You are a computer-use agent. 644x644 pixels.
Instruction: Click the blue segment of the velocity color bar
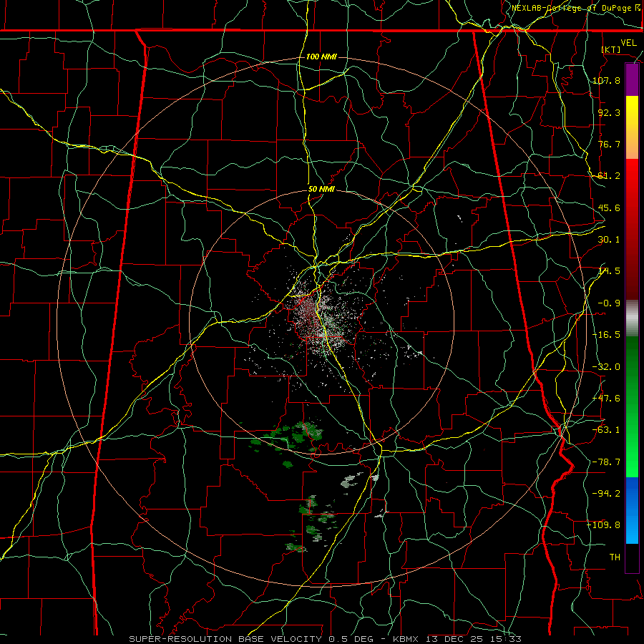632,510
